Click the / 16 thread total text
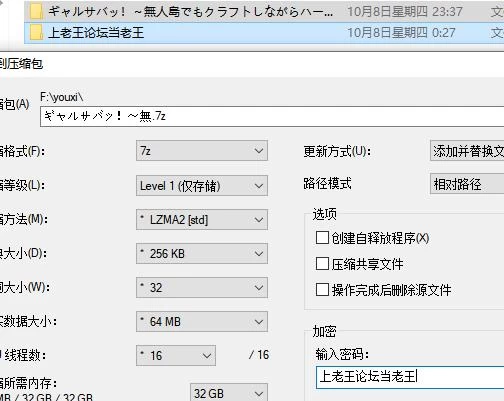Screen dimensions: 504x401 pos(259,355)
